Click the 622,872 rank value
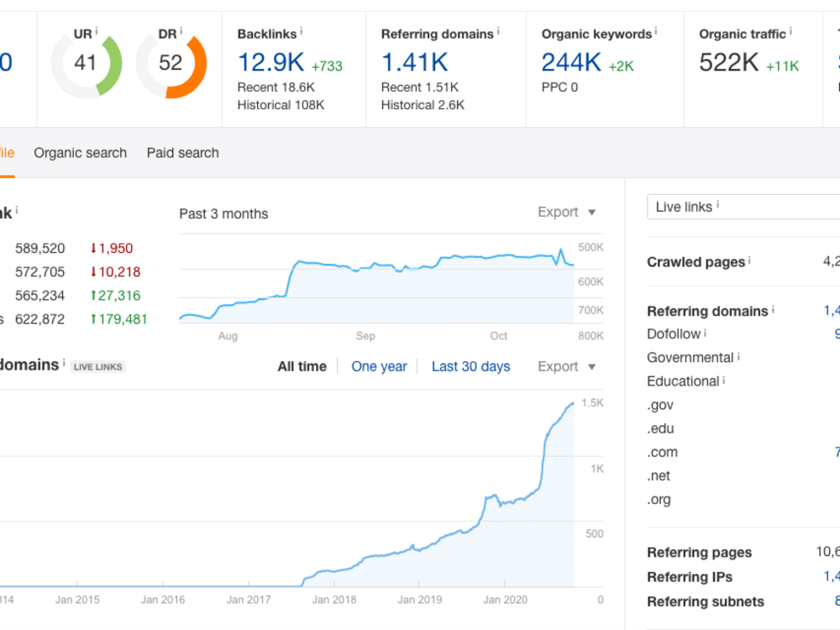Image resolution: width=840 pixels, height=630 pixels. [40, 318]
